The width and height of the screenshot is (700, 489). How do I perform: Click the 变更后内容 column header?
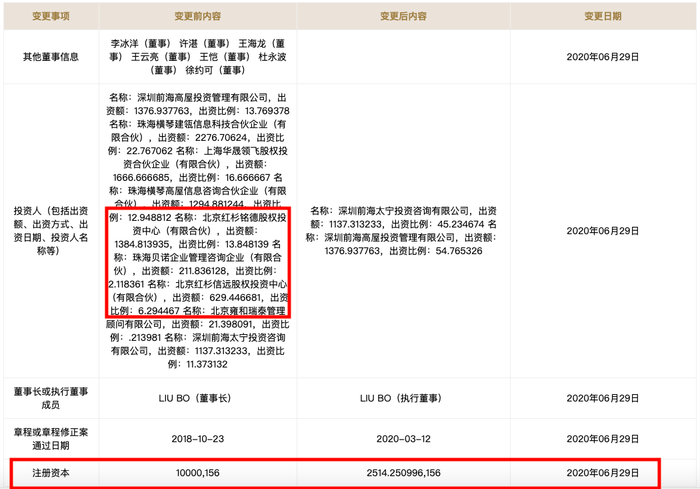tap(404, 17)
